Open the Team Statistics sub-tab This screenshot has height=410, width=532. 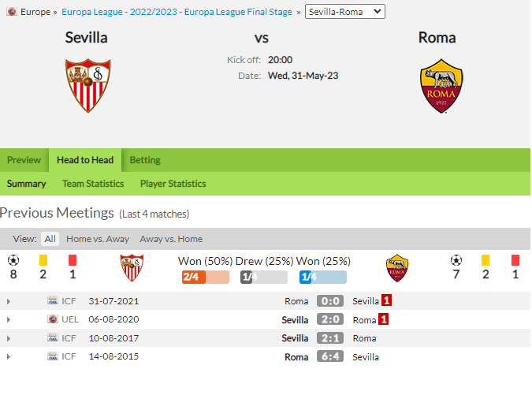[93, 184]
